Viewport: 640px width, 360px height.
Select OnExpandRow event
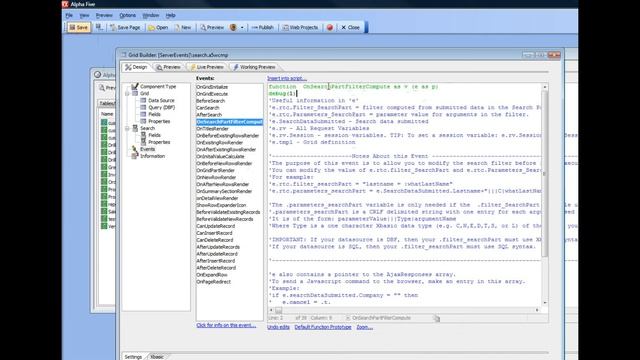click(x=211, y=275)
